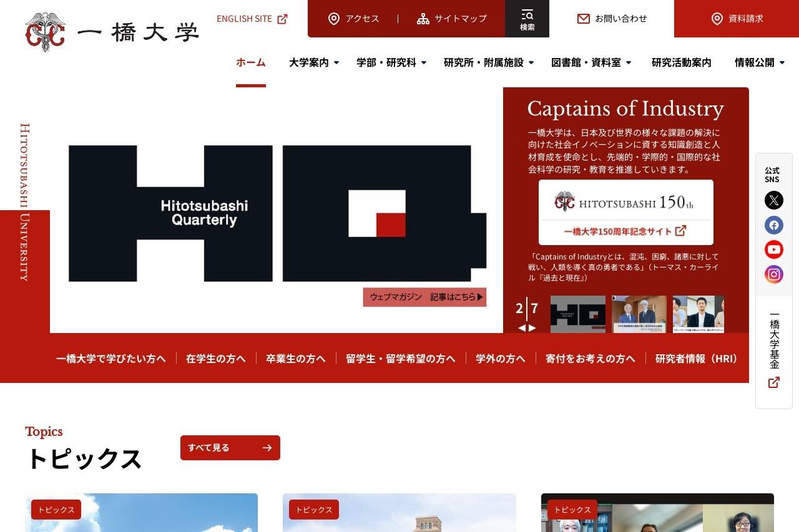
Task: Open 在学生の方へ link
Action: (216, 359)
